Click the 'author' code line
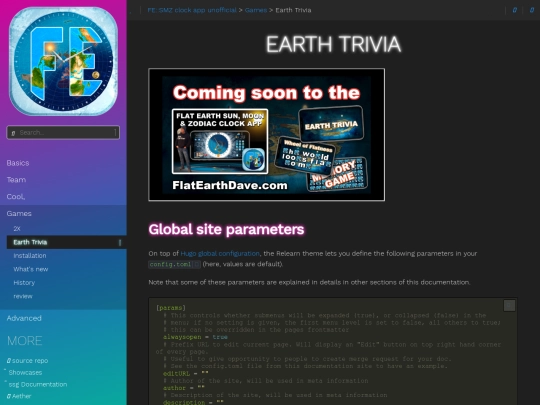540x405 pixels. pos(184,388)
